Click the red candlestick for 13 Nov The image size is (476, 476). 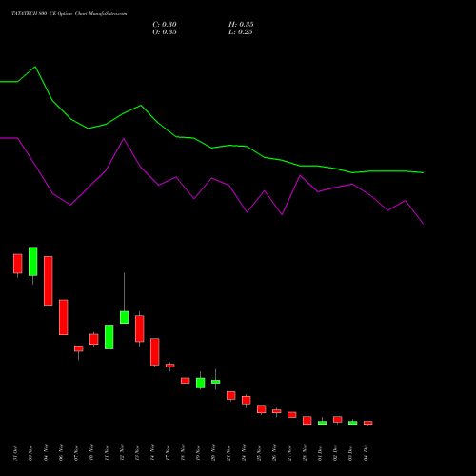(x=140, y=328)
